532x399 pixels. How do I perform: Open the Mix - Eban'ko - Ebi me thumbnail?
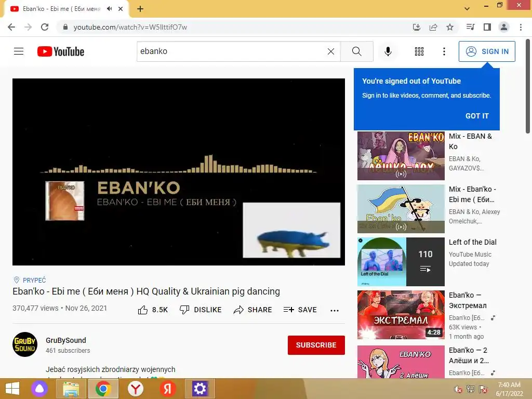[x=401, y=209]
